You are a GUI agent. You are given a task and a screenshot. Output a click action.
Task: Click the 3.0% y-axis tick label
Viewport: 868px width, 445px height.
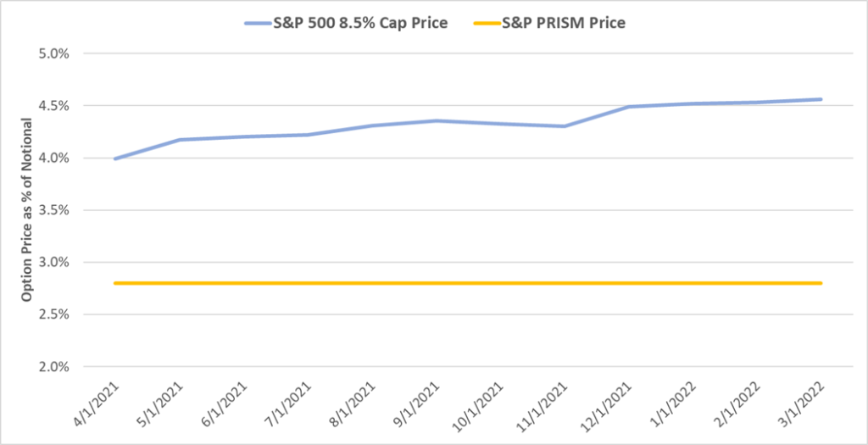click(x=53, y=262)
